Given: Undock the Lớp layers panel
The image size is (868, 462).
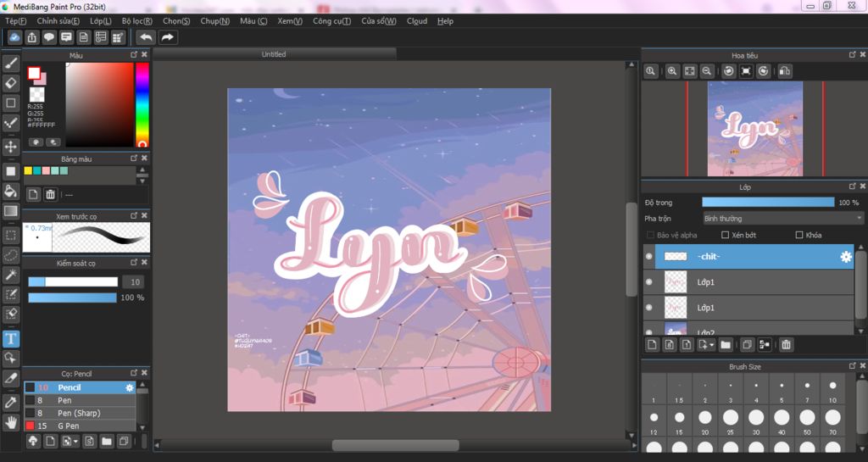Looking at the screenshot, I should tap(853, 186).
